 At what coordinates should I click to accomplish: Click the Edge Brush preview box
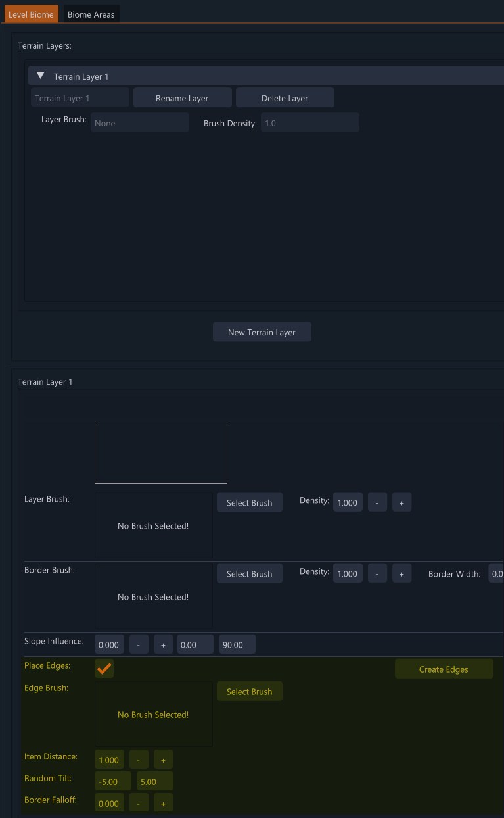154,714
